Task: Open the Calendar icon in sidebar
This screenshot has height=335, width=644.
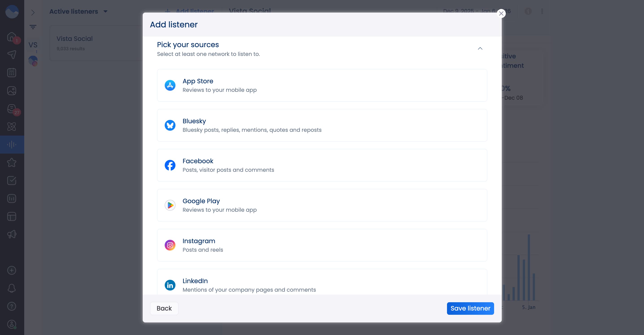Action: [11, 73]
